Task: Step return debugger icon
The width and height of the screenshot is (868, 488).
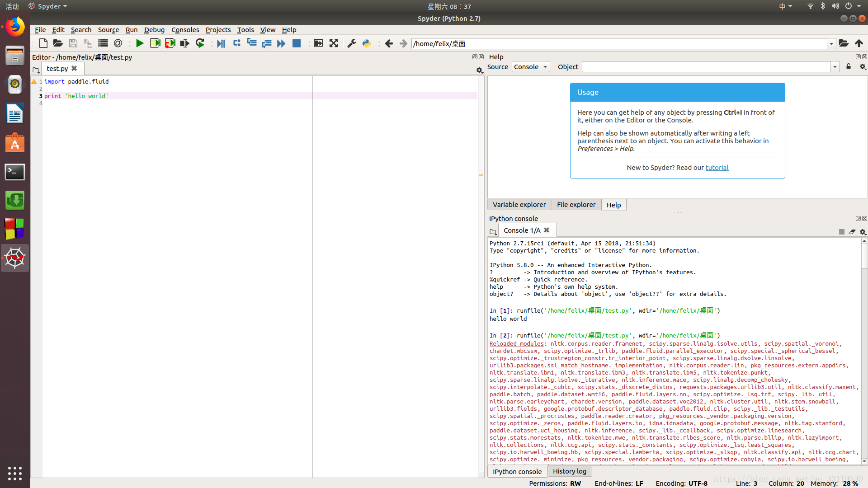Action: pyautogui.click(x=266, y=43)
